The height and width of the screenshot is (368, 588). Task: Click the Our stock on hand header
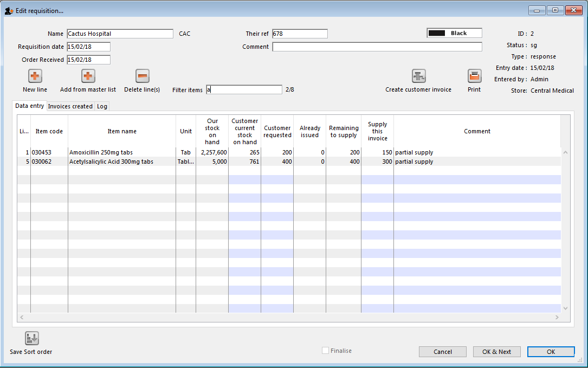[212, 131]
